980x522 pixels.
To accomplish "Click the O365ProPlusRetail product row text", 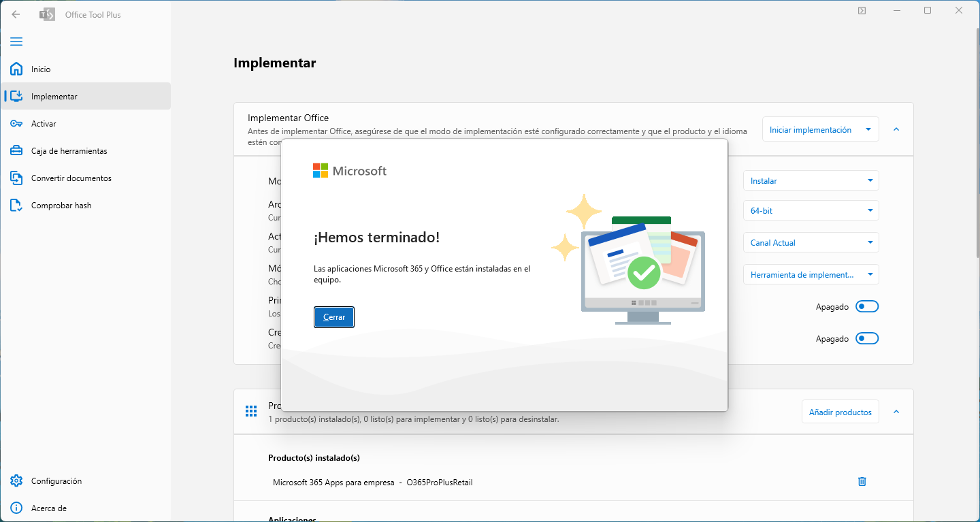I will [x=440, y=483].
